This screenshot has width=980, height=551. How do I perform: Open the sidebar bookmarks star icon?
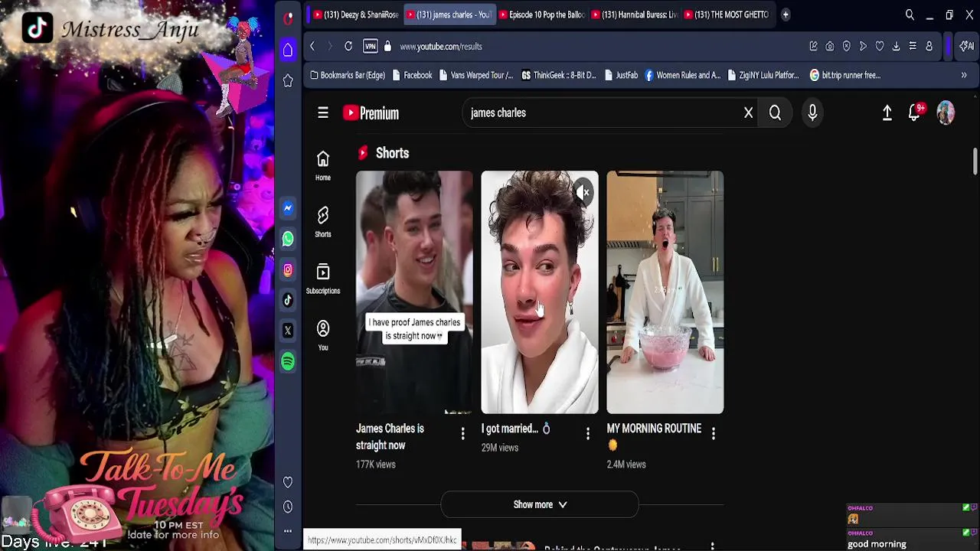[288, 80]
